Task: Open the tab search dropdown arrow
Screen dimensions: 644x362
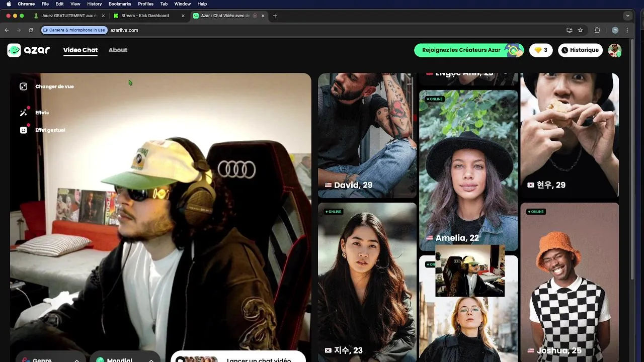Action: (627, 16)
